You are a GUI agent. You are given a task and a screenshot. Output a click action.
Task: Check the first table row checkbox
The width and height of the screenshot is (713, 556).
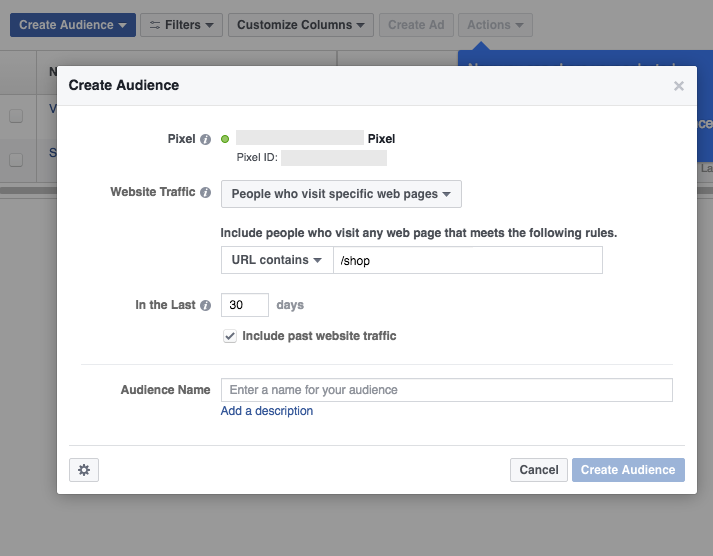[x=16, y=116]
